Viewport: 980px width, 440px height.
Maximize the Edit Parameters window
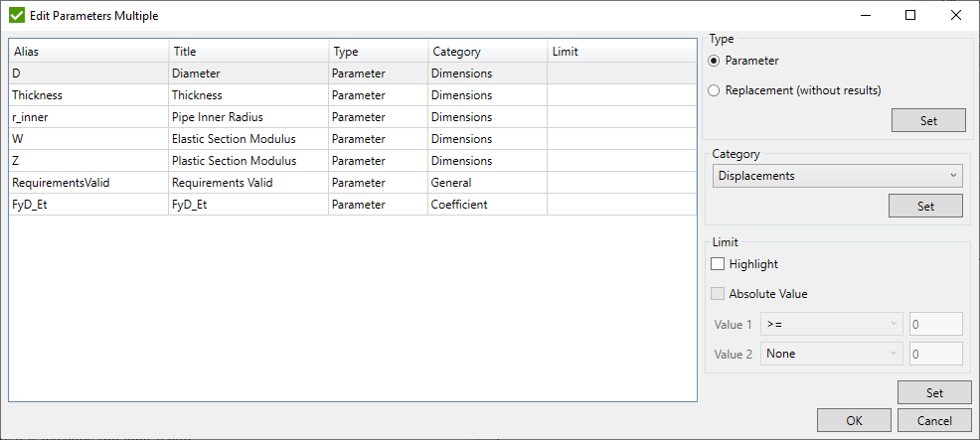point(910,16)
